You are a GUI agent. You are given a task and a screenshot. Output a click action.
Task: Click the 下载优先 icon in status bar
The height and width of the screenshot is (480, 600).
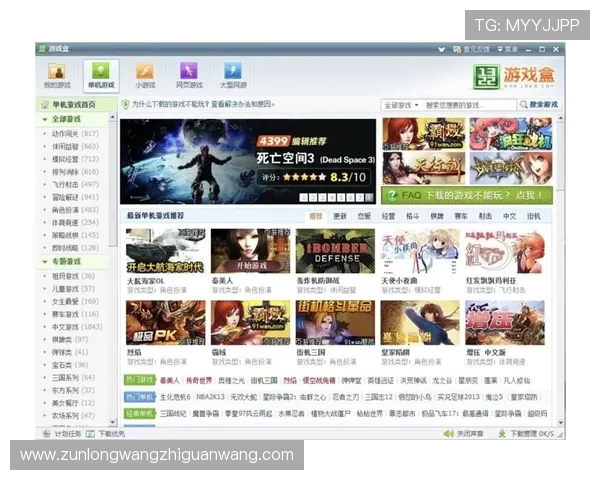pos(90,434)
